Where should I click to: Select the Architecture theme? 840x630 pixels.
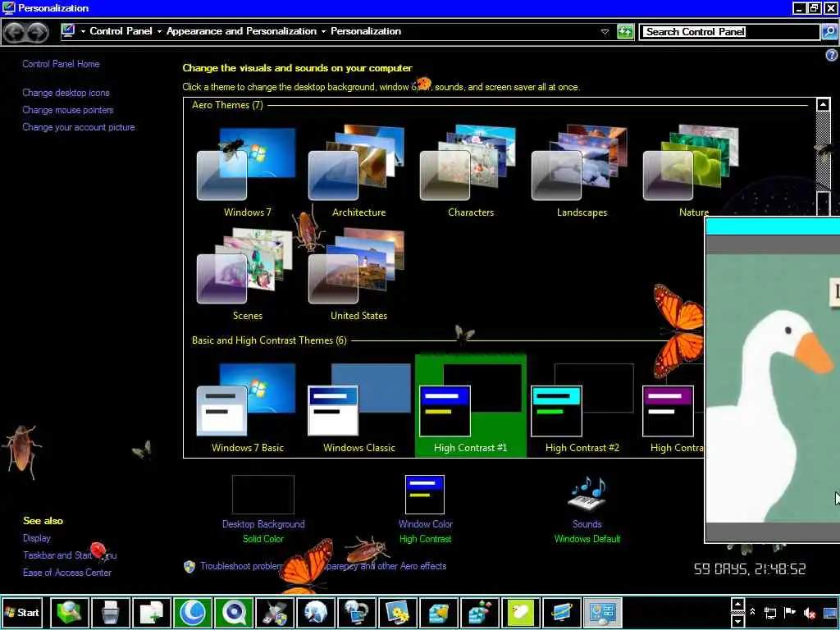[358, 171]
